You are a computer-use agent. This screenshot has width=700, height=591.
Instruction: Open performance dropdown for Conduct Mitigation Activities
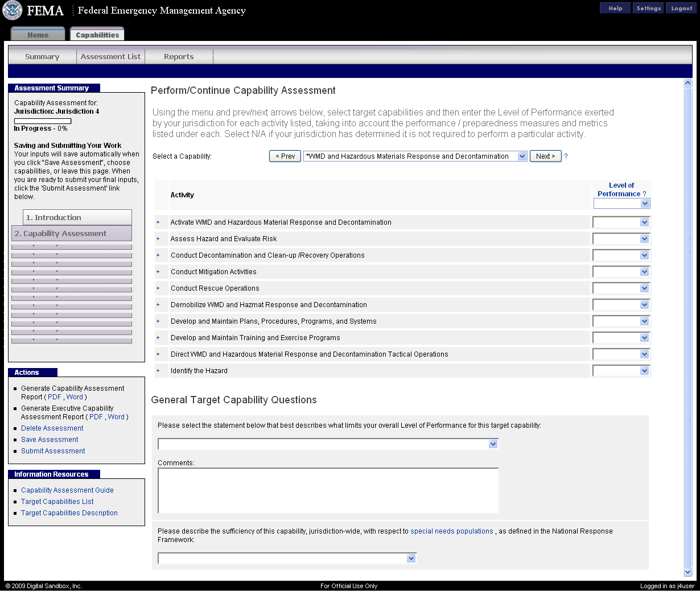point(621,272)
